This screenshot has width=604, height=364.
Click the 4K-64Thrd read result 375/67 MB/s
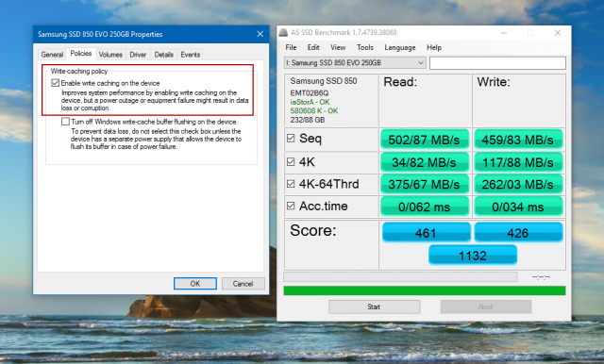point(424,184)
